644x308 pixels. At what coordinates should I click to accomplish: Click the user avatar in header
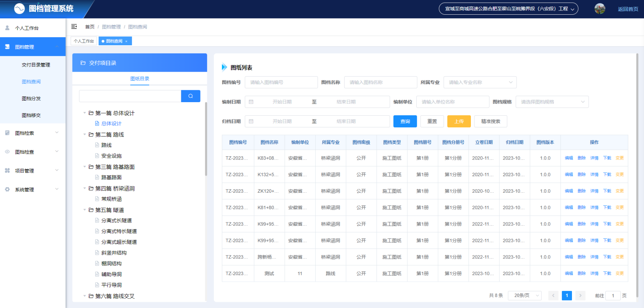600,9
